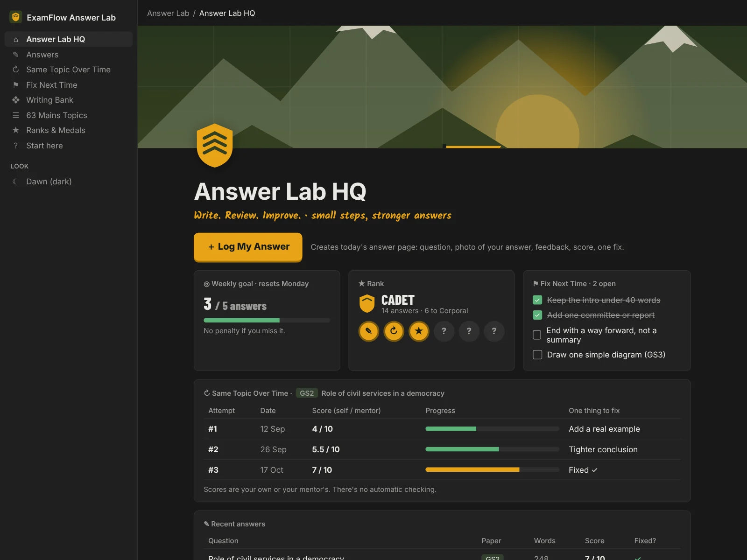Click the large yellow chevron shield page icon

pos(215,146)
